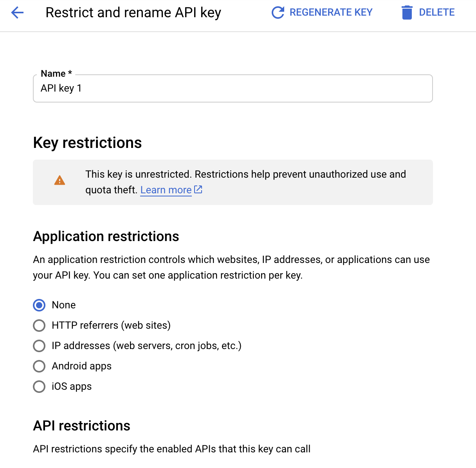Click the Name * field label
The width and height of the screenshot is (476, 468).
[x=56, y=74]
